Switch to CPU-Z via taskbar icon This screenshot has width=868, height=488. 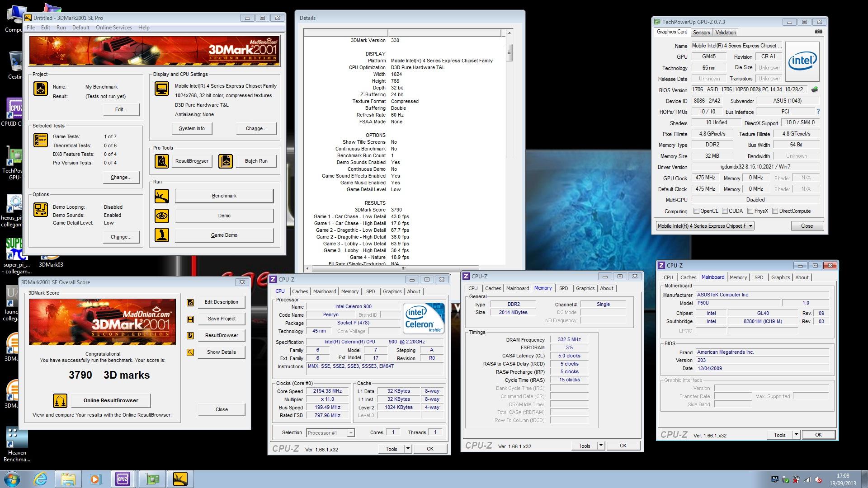point(123,479)
